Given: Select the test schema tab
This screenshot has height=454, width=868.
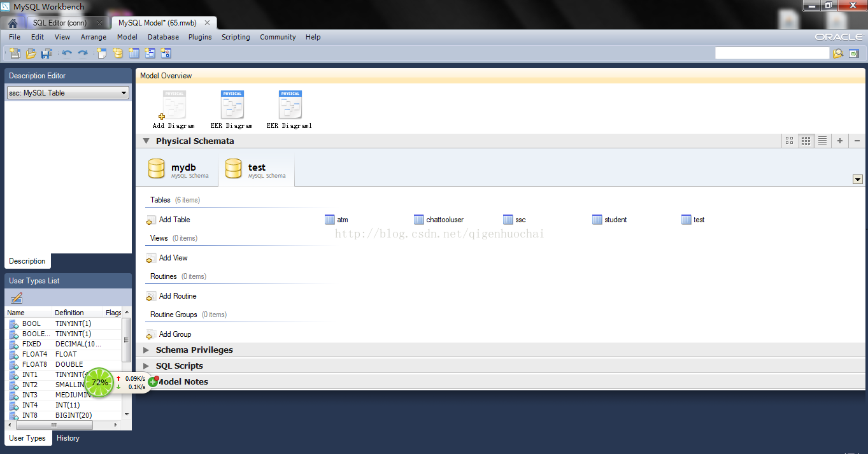Looking at the screenshot, I should point(256,169).
